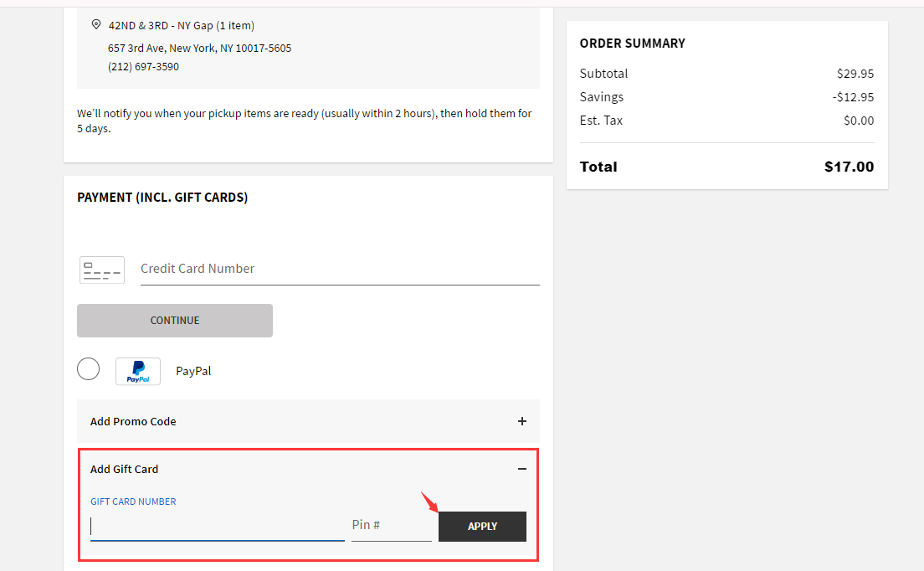
Task: Click the 42ND & 3RD - NY Gap store name
Action: (182, 26)
